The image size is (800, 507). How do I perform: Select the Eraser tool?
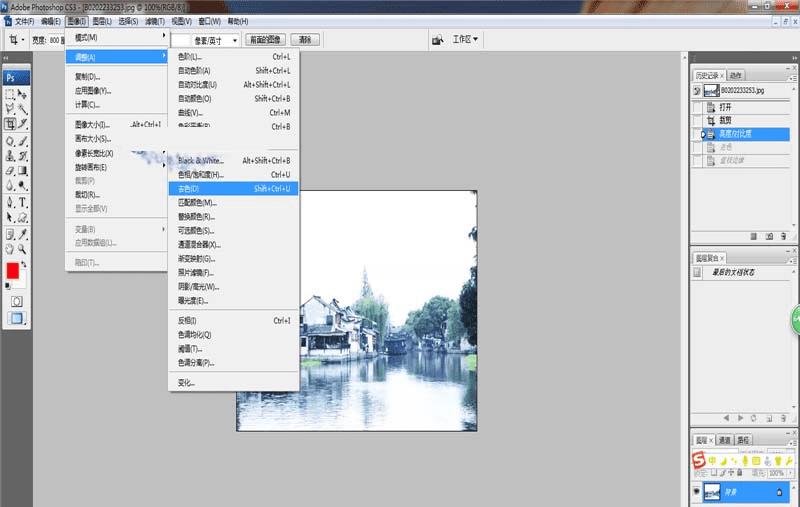tap(10, 171)
